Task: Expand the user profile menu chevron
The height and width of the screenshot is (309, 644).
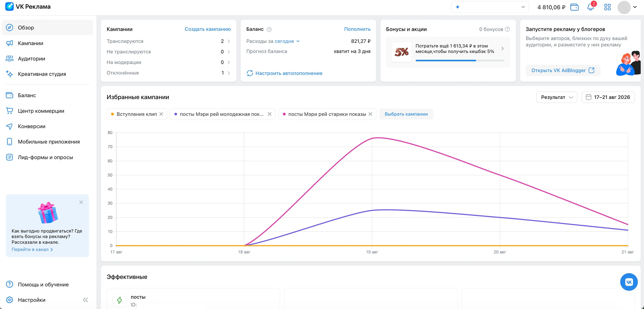Action: click(635, 7)
